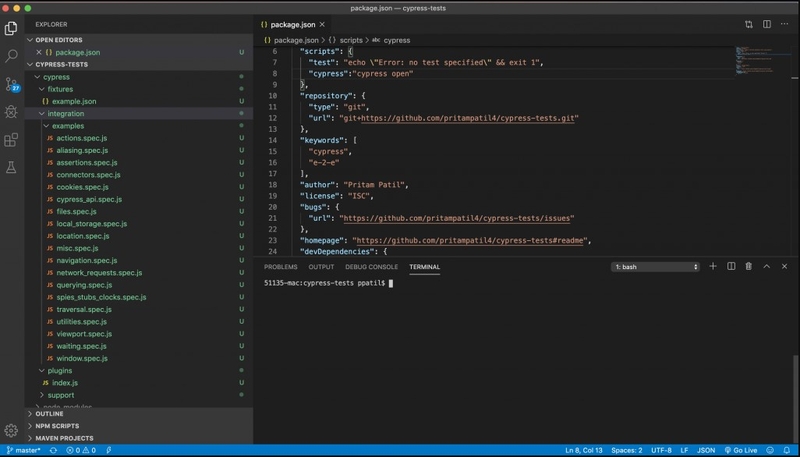Open the GitHub issues URL link
Screen dimensions: 800x457
coord(457,218)
